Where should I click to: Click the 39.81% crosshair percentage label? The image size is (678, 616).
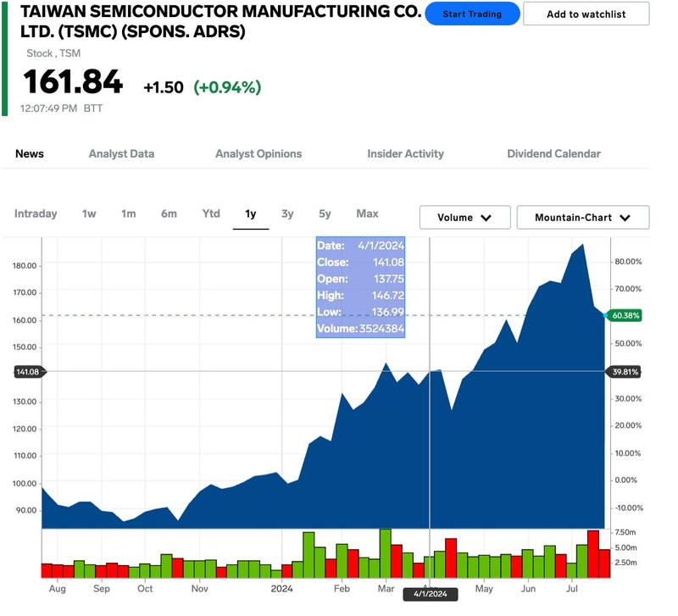(x=625, y=372)
